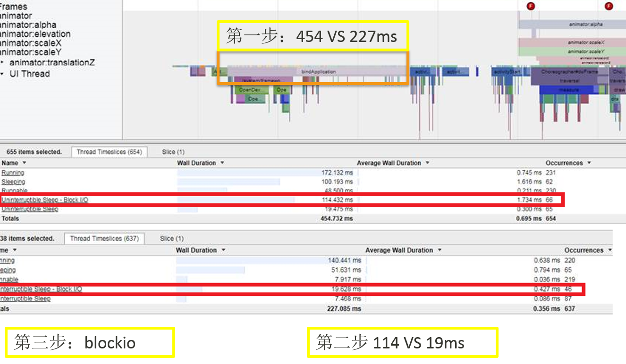This screenshot has width=626, height=364.
Task: Select the animator:scaleX track label
Action: pos(31,43)
